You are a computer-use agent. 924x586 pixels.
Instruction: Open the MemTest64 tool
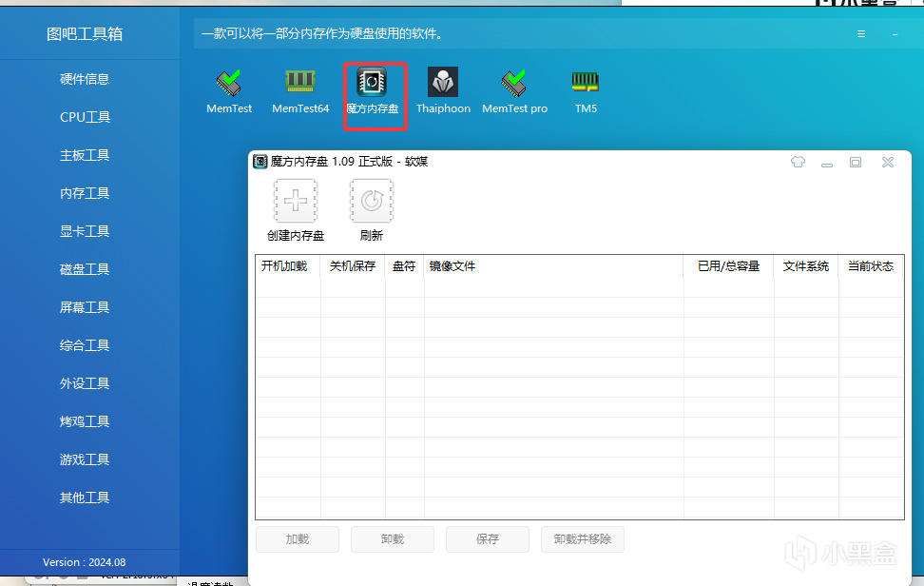coord(300,82)
